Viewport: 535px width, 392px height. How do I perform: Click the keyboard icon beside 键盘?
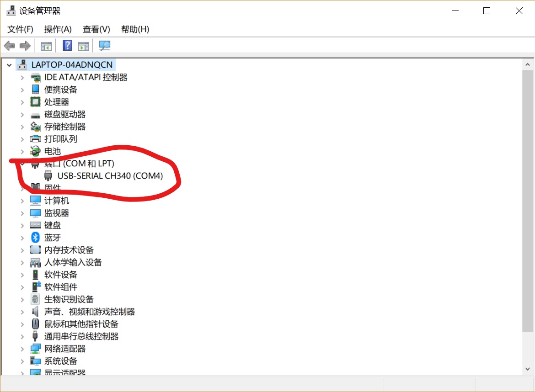pos(35,225)
